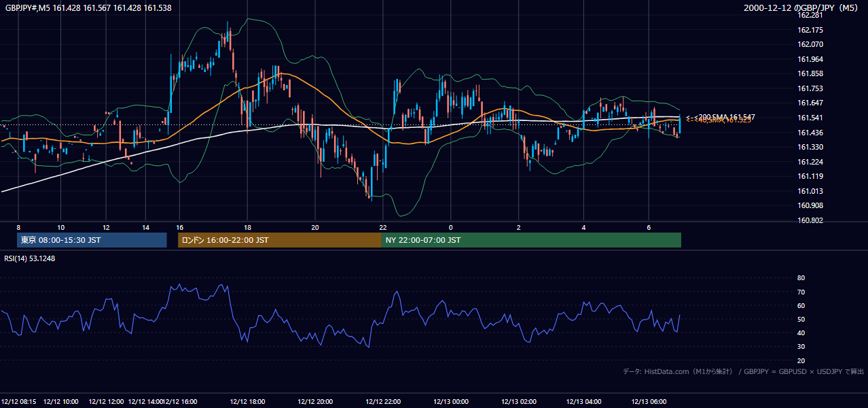
Task: Click price axis label 160.802
Action: click(810, 220)
